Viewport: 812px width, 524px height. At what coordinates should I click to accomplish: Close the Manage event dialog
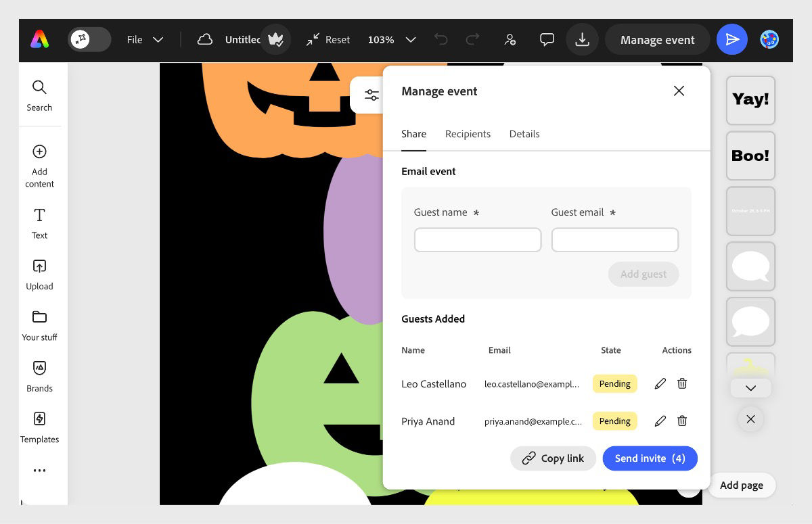[x=679, y=91]
